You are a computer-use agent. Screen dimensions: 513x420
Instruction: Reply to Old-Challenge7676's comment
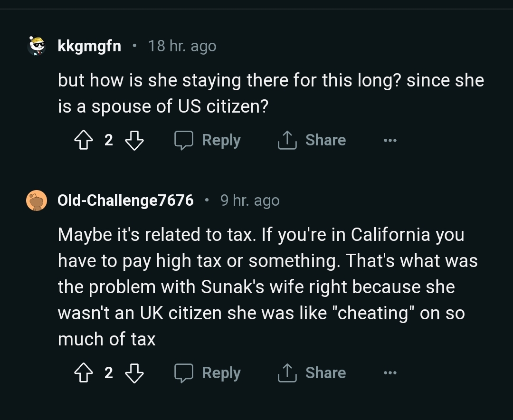coord(208,373)
